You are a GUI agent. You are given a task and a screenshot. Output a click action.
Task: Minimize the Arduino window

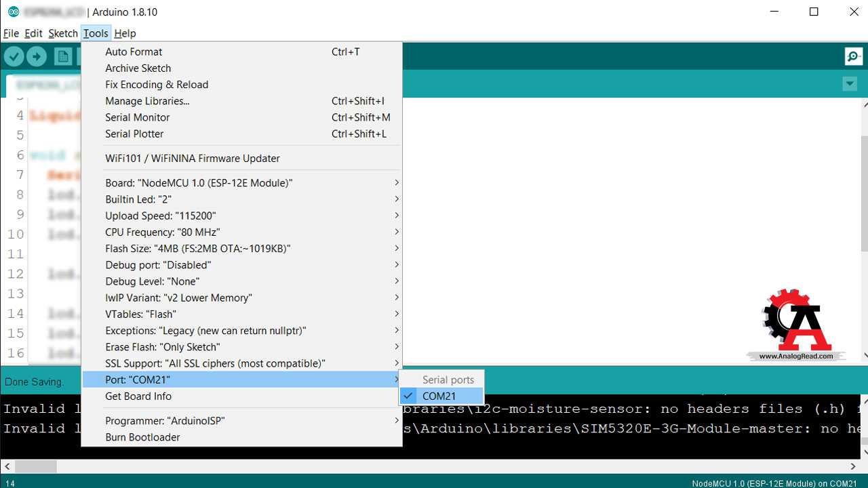(x=774, y=12)
